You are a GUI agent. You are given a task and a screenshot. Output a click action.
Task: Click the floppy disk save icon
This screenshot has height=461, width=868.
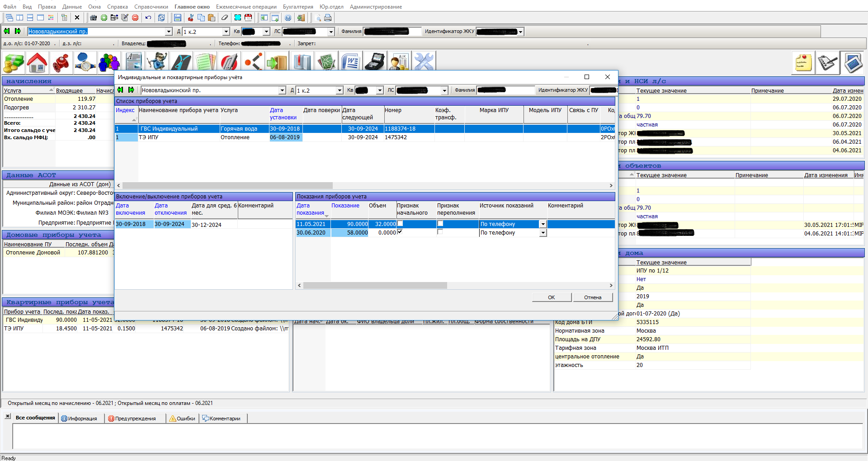(178, 18)
